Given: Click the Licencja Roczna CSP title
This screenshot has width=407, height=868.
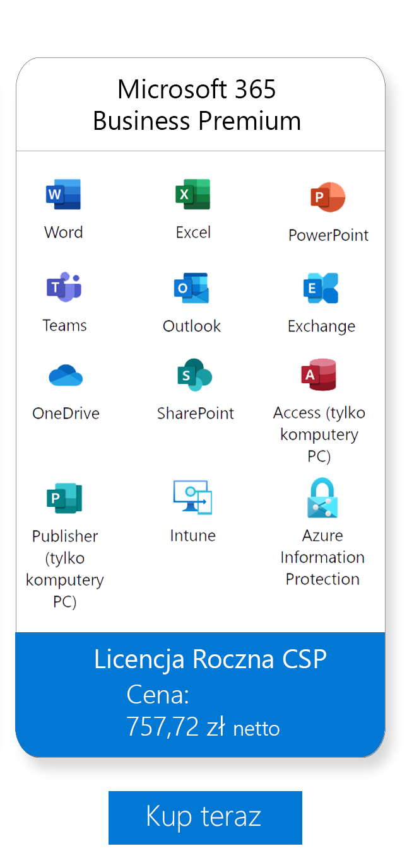Looking at the screenshot, I should (210, 659).
